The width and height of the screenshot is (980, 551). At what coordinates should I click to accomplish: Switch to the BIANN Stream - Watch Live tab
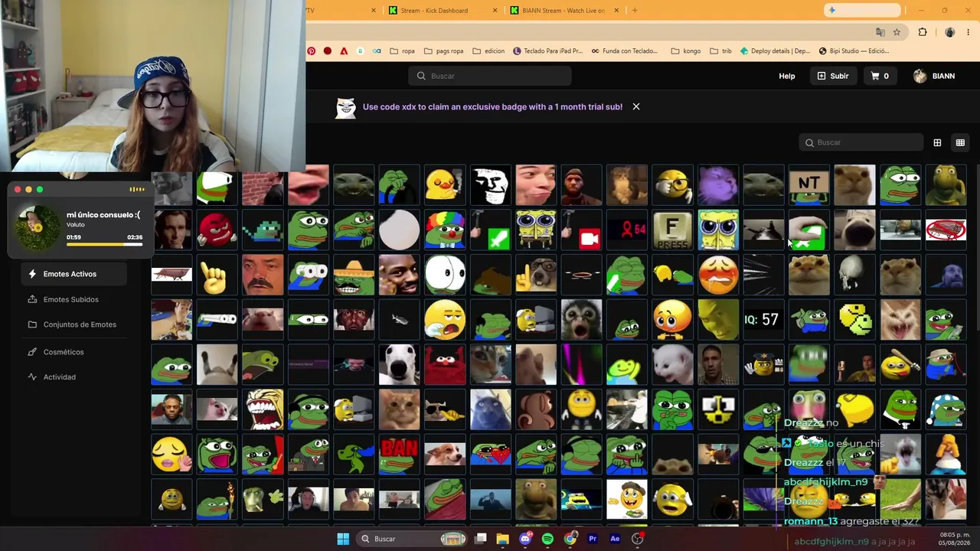click(x=563, y=11)
